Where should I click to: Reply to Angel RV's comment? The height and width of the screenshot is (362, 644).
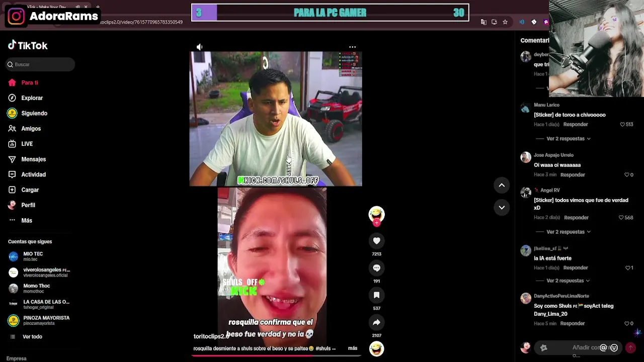point(576,218)
